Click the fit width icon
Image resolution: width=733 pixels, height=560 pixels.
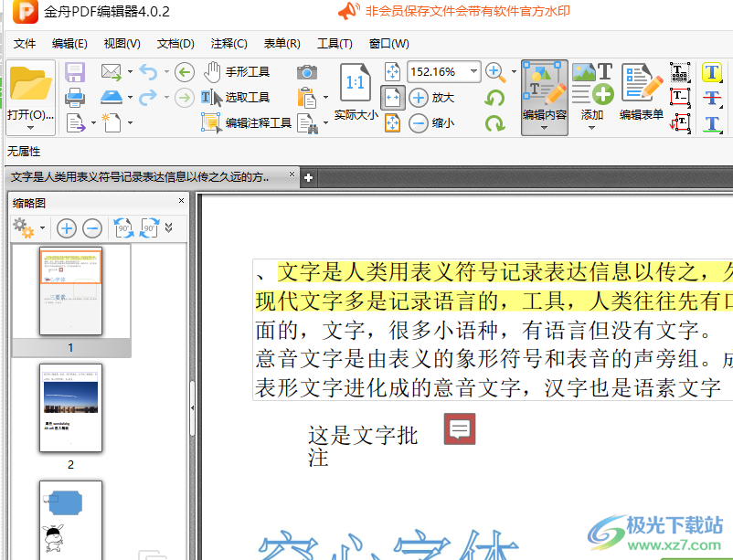click(x=393, y=98)
